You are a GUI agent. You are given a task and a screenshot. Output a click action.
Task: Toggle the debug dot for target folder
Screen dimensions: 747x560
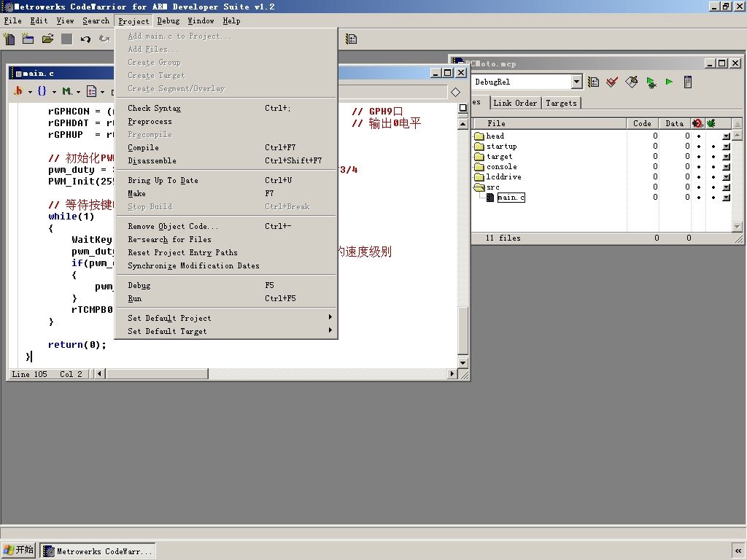coord(713,157)
